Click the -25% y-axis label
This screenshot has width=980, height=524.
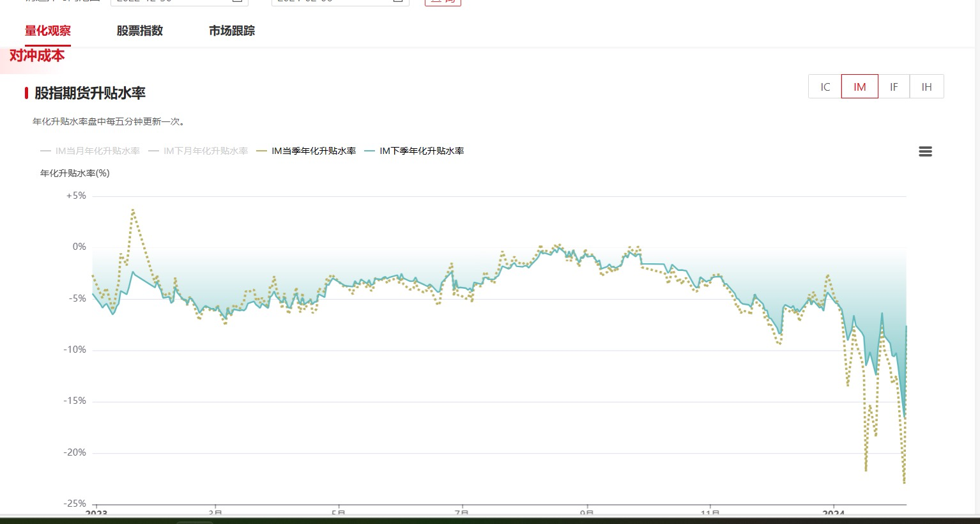(74, 504)
